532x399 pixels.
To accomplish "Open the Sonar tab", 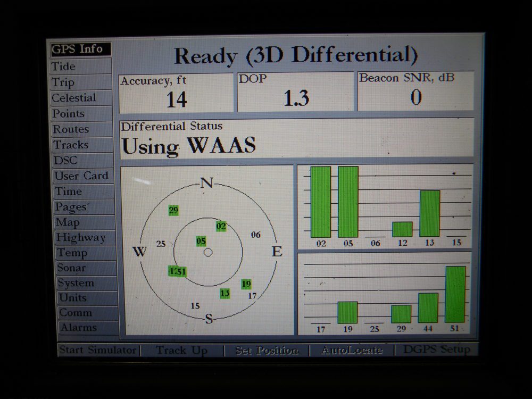I will pos(87,268).
